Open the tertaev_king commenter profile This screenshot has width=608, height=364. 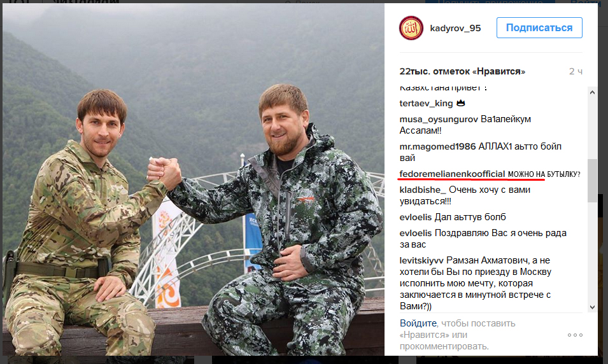click(426, 104)
